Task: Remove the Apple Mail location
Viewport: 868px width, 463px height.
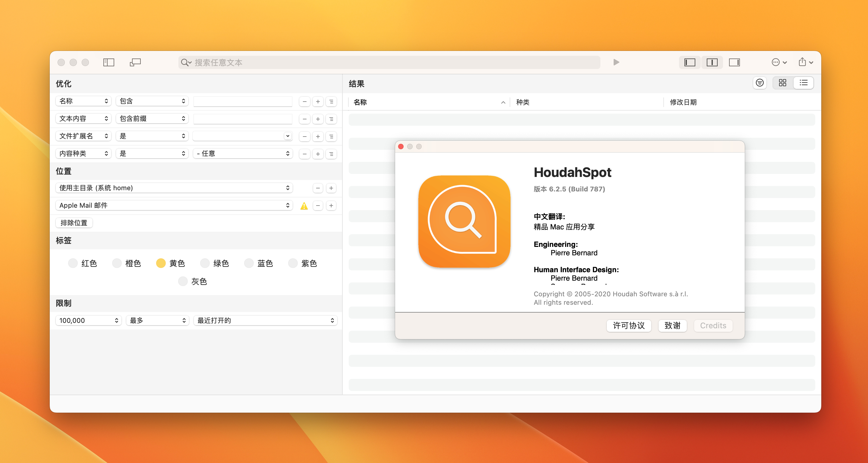Action: [x=318, y=206]
